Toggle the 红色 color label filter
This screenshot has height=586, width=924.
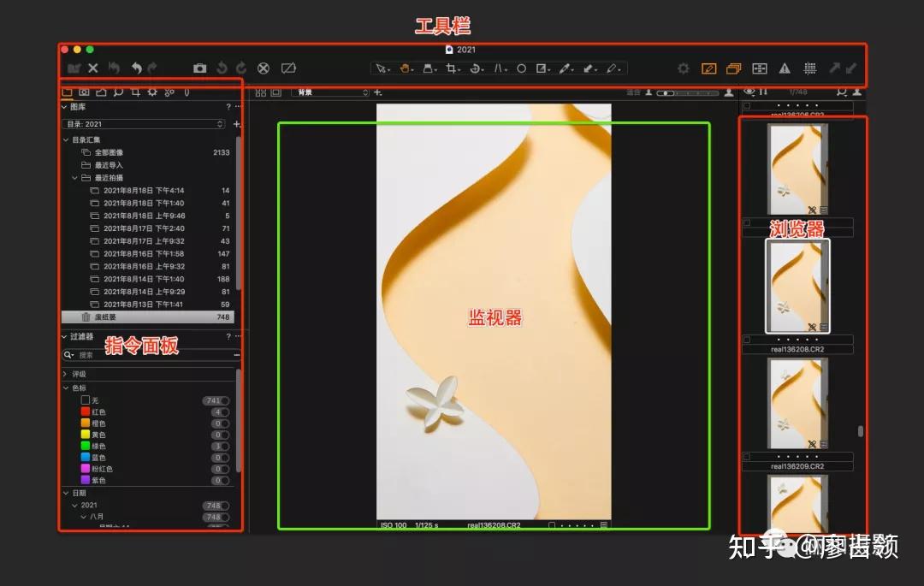[x=85, y=411]
